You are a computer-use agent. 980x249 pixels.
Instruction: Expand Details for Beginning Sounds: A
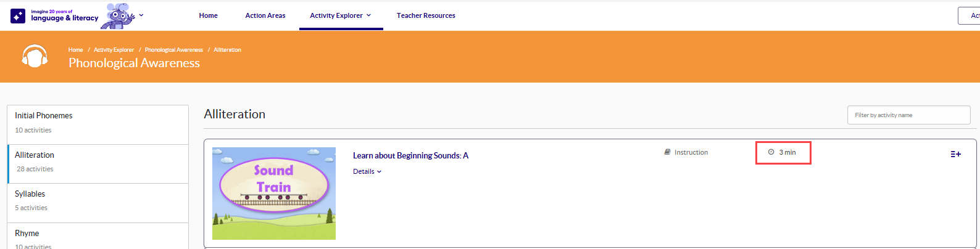tap(367, 171)
